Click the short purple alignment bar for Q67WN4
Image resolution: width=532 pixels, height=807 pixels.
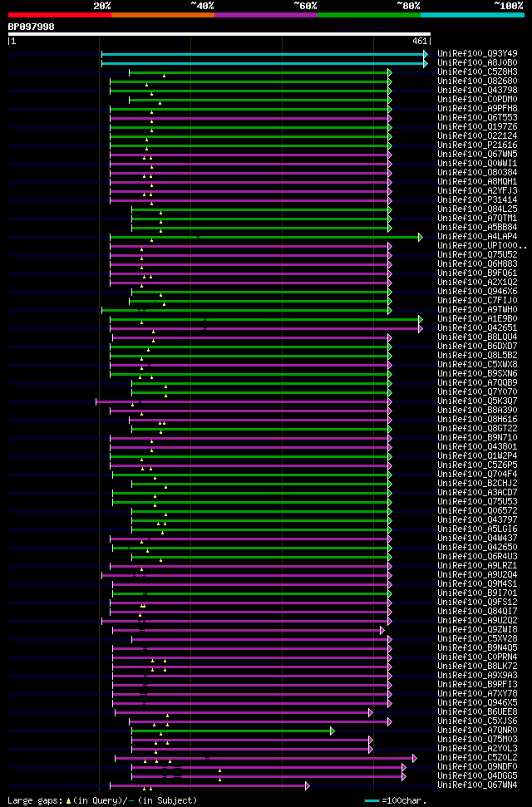[209, 786]
